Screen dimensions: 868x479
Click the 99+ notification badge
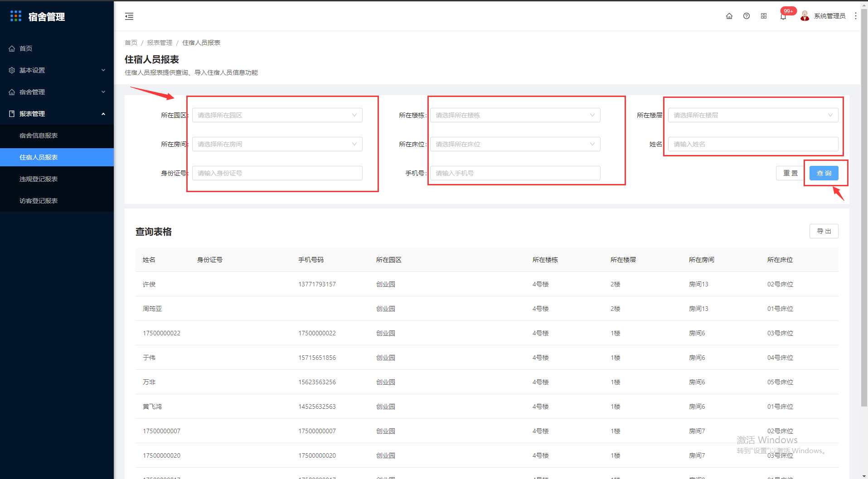tap(789, 11)
